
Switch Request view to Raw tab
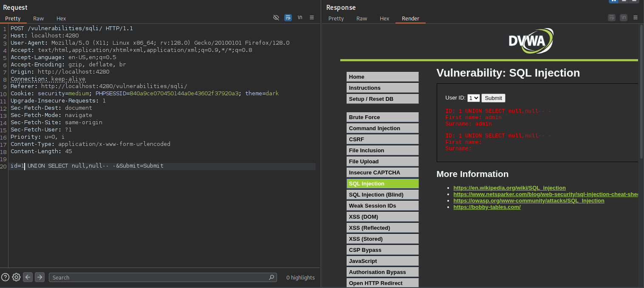[x=39, y=18]
